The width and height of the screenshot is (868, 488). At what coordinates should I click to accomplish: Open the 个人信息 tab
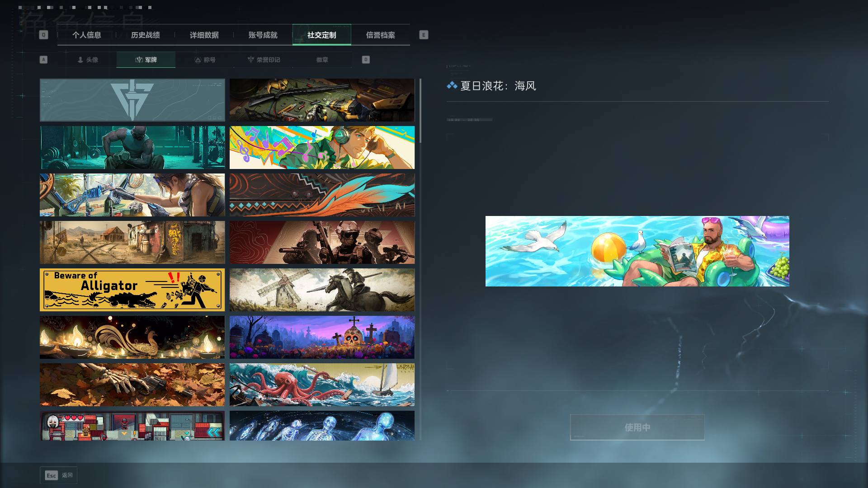coord(87,35)
